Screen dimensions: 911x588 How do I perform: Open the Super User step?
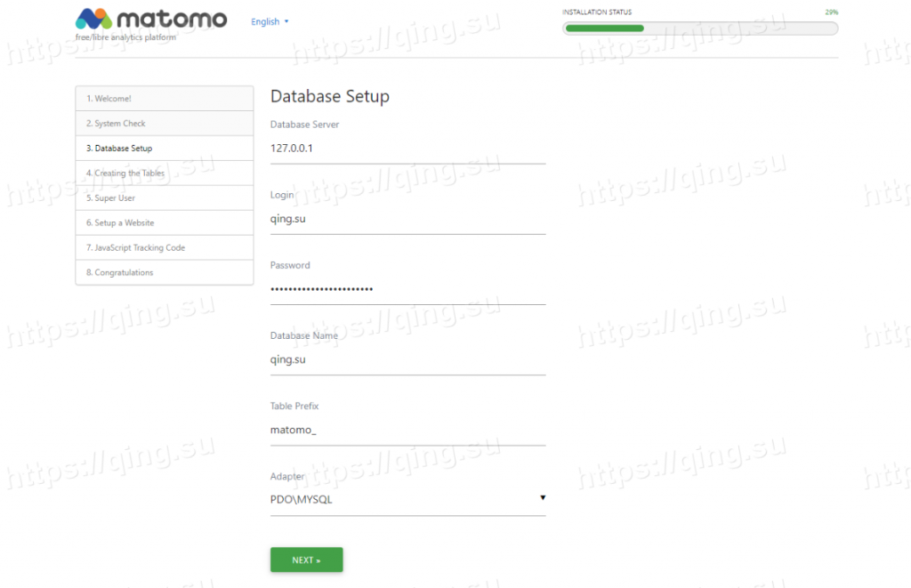pyautogui.click(x=164, y=198)
